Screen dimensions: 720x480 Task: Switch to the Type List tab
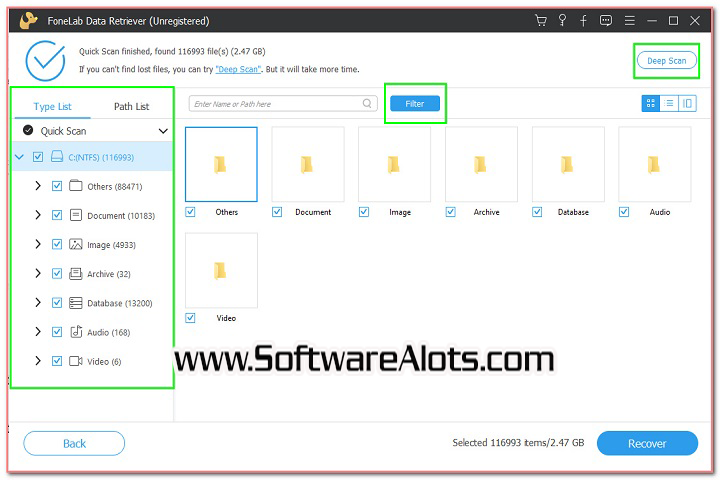[x=52, y=107]
